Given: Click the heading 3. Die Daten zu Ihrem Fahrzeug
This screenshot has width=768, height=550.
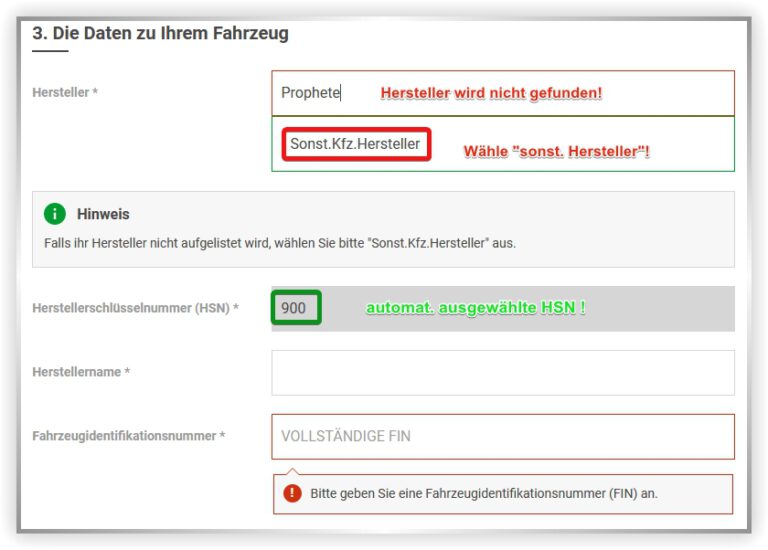Looking at the screenshot, I should click(x=161, y=33).
